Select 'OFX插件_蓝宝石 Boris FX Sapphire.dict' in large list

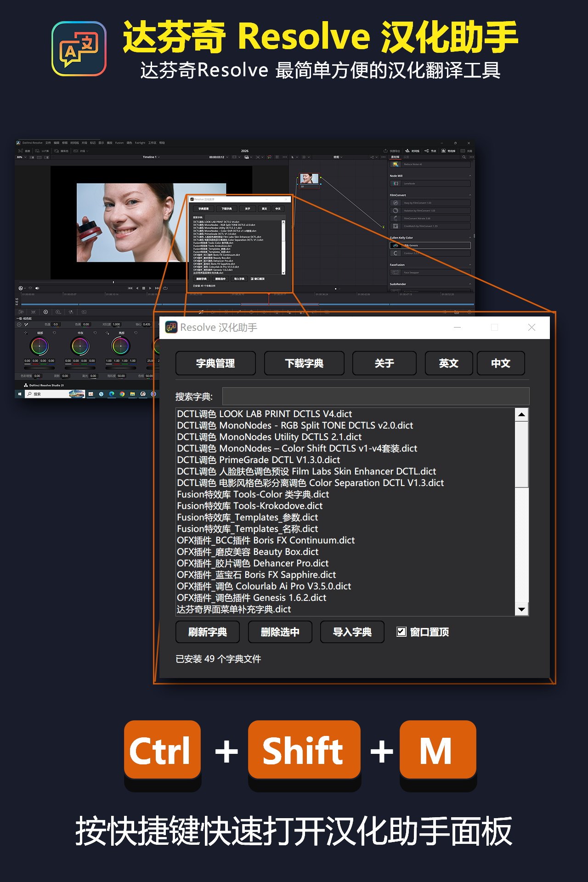click(x=256, y=575)
